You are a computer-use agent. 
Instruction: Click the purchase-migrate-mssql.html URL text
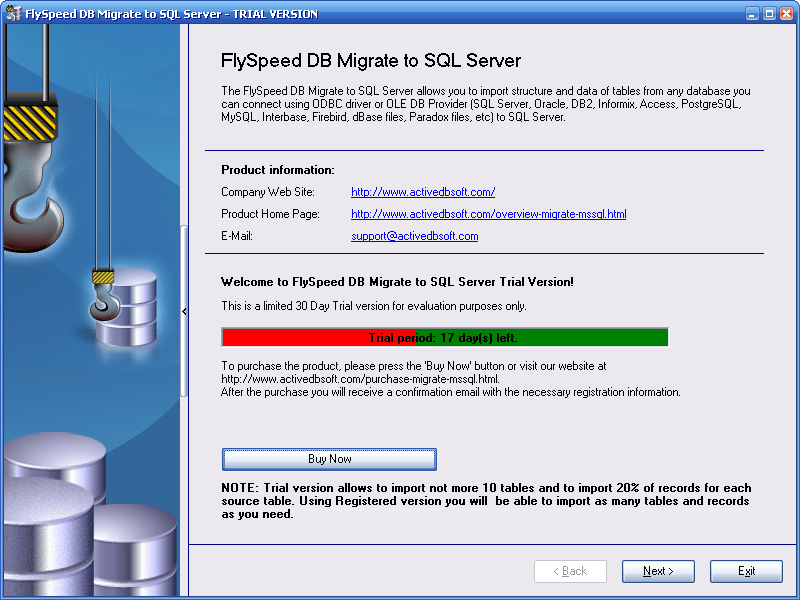(360, 379)
